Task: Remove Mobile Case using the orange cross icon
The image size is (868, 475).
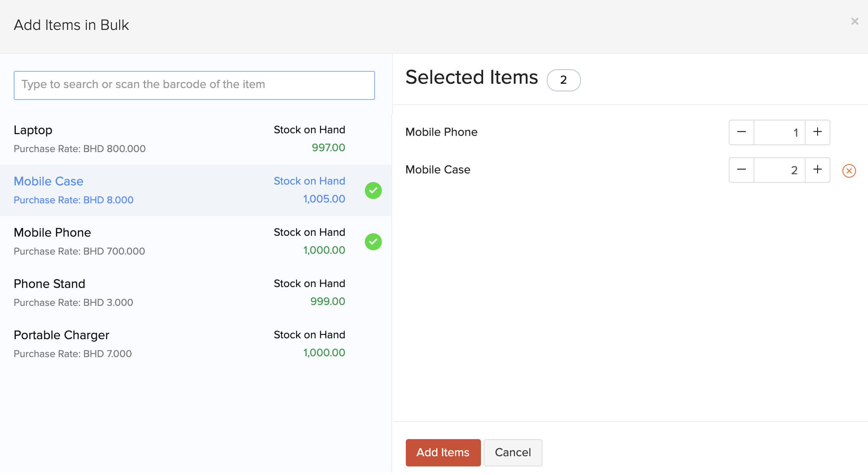Action: click(x=849, y=170)
